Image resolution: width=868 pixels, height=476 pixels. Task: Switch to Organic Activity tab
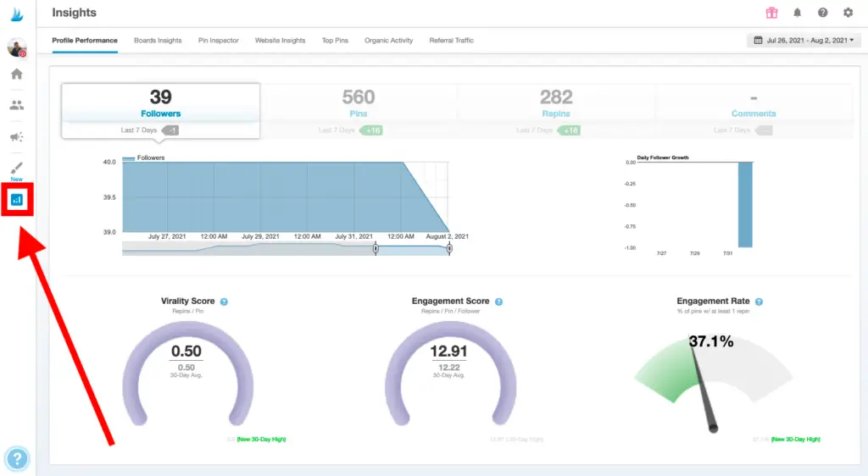tap(388, 41)
